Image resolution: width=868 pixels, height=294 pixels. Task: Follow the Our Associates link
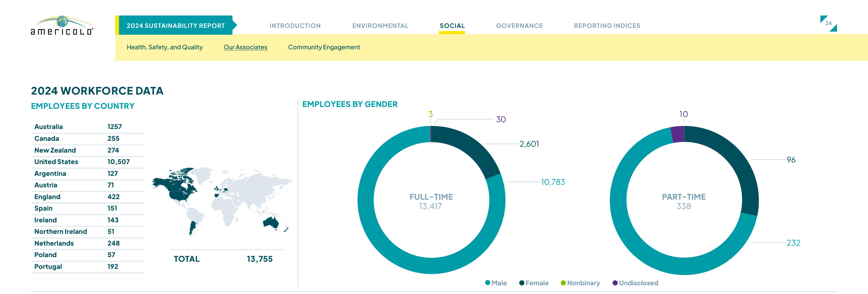point(245,47)
